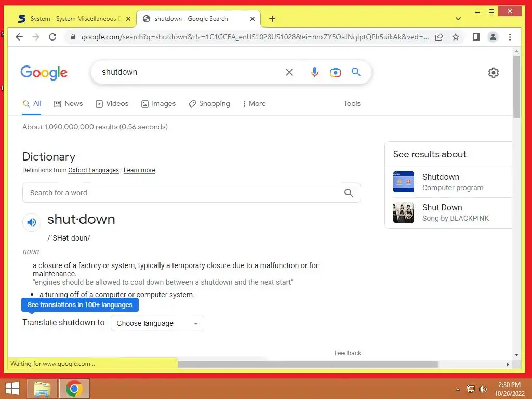Click the horizontal scroll right arrow

(x=508, y=364)
